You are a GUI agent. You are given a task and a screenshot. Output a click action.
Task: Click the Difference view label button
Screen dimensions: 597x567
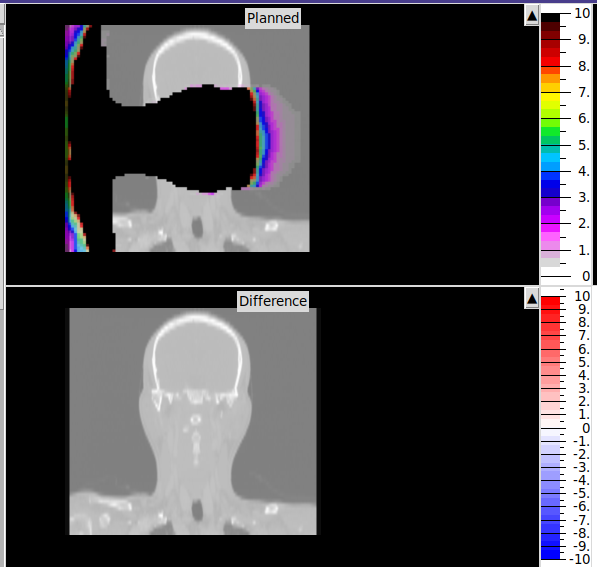click(273, 301)
